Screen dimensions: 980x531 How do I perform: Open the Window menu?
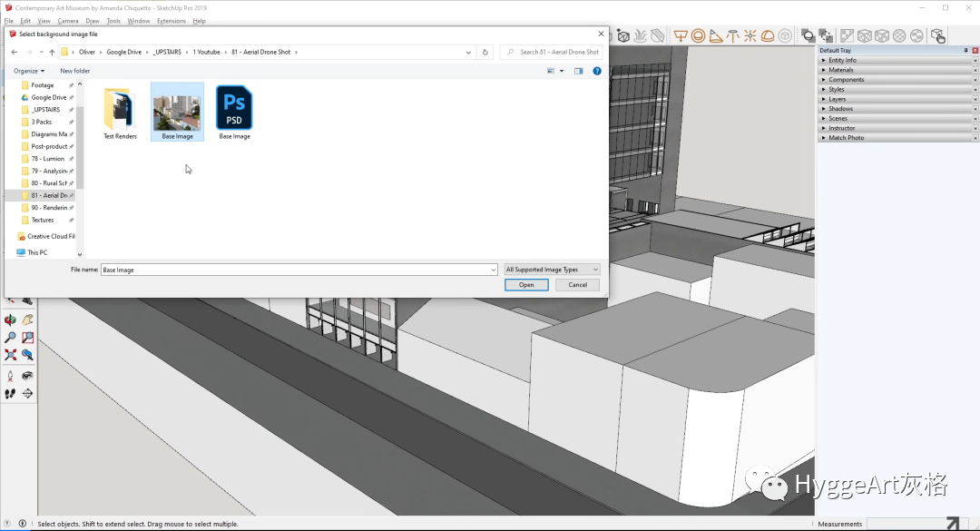(x=139, y=21)
